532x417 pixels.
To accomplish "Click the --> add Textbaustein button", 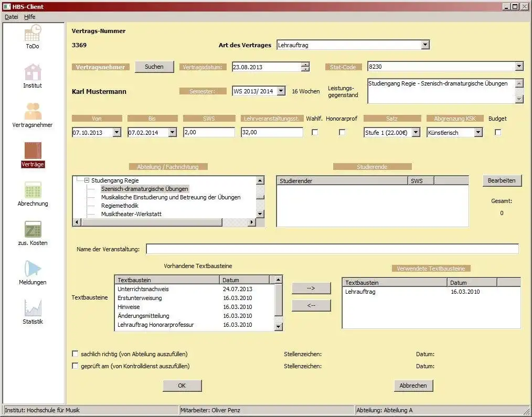I will pos(311,288).
